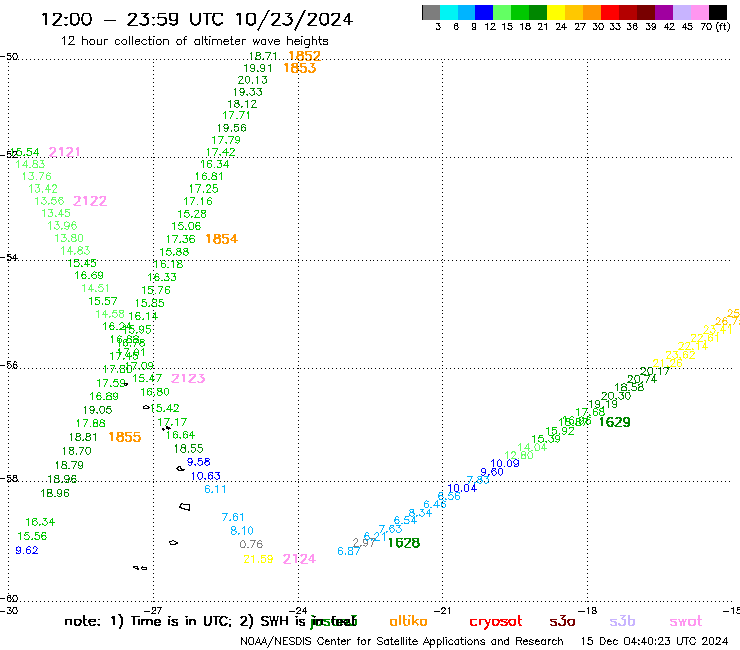Image resolution: width=740 pixels, height=650 pixels.
Task: Click the "70 (ft)" legend scale label
Action: (x=715, y=26)
